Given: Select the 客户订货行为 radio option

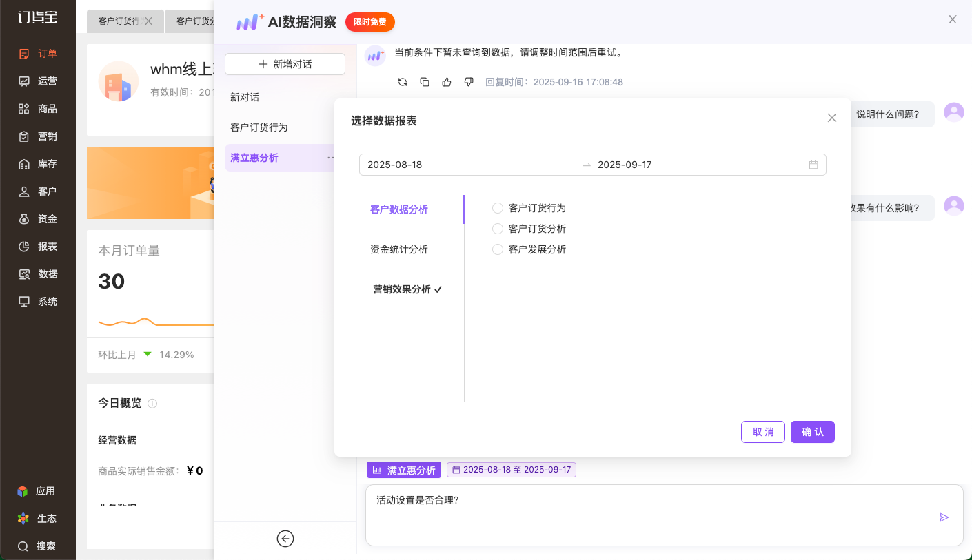Looking at the screenshot, I should pos(498,208).
